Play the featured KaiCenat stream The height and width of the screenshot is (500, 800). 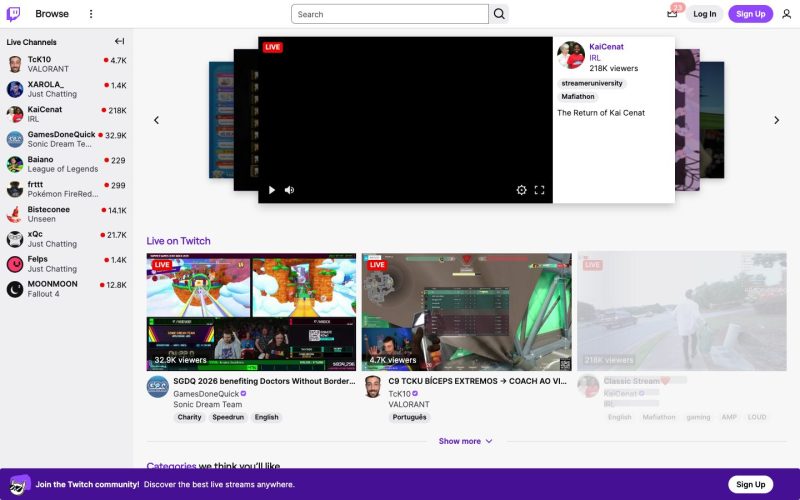click(x=271, y=190)
